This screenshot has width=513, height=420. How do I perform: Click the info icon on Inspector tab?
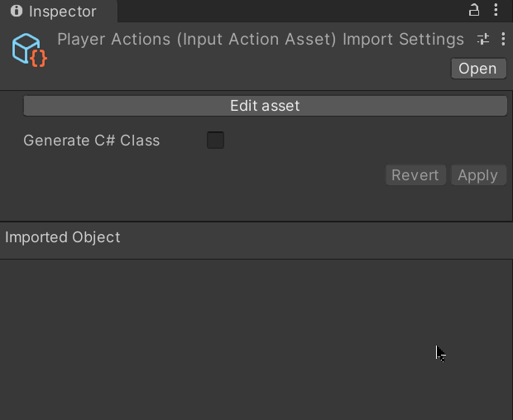pyautogui.click(x=16, y=12)
